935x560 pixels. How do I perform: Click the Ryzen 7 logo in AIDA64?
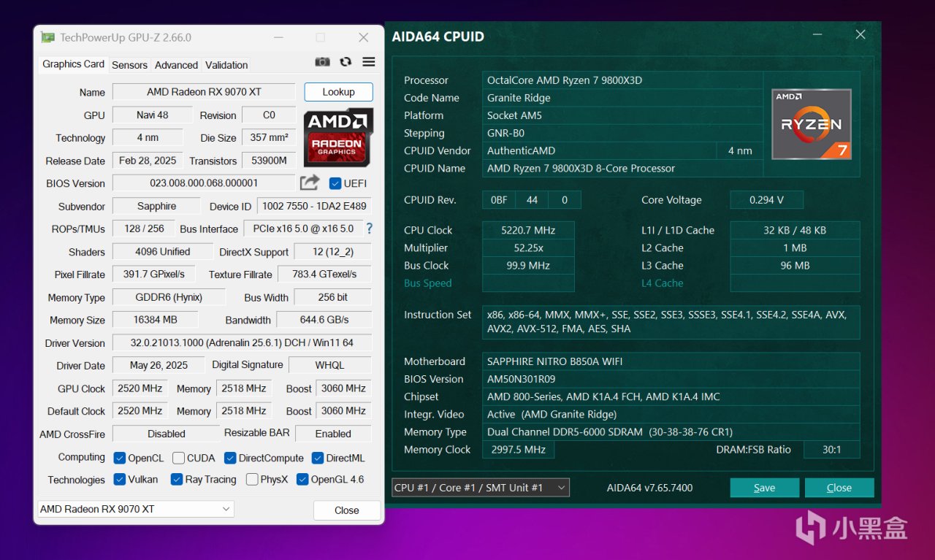(812, 124)
